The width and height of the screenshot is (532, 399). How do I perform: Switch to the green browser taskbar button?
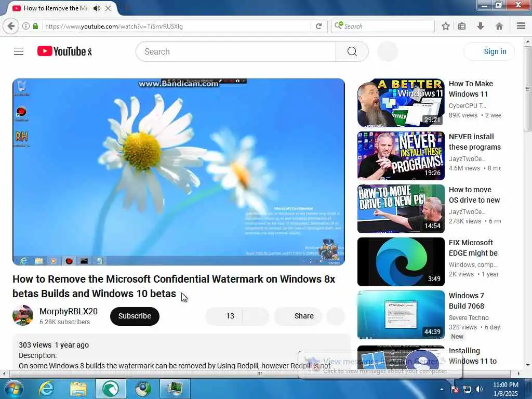click(x=111, y=389)
